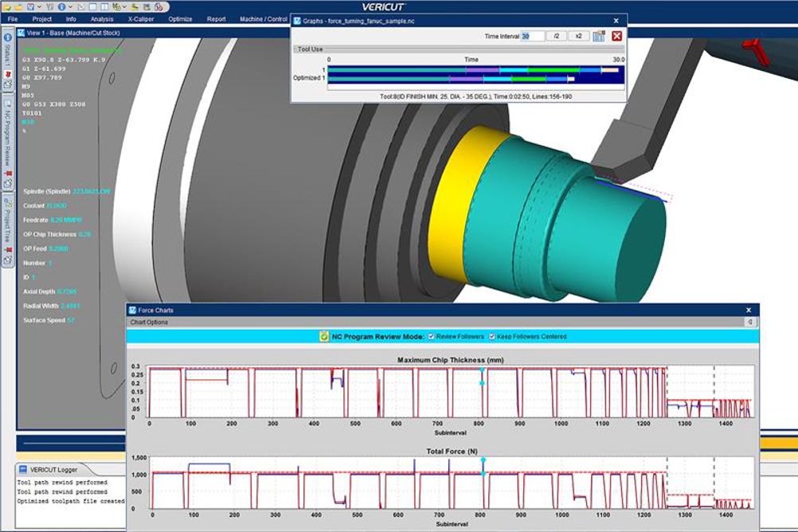Close the Graphs window from its title bar
Image resolution: width=798 pixels, height=532 pixels.
pos(616,21)
